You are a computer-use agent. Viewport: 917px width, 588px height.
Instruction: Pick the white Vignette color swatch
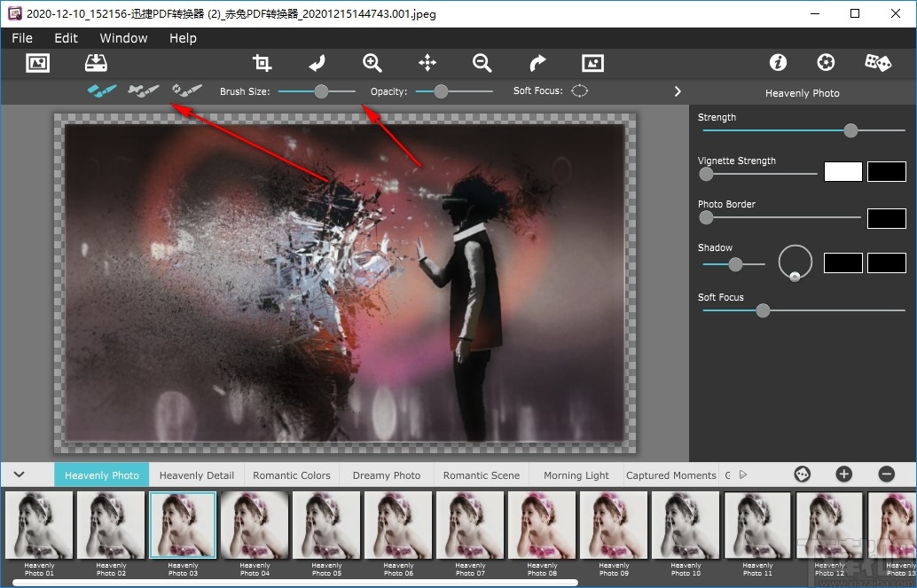click(x=843, y=172)
